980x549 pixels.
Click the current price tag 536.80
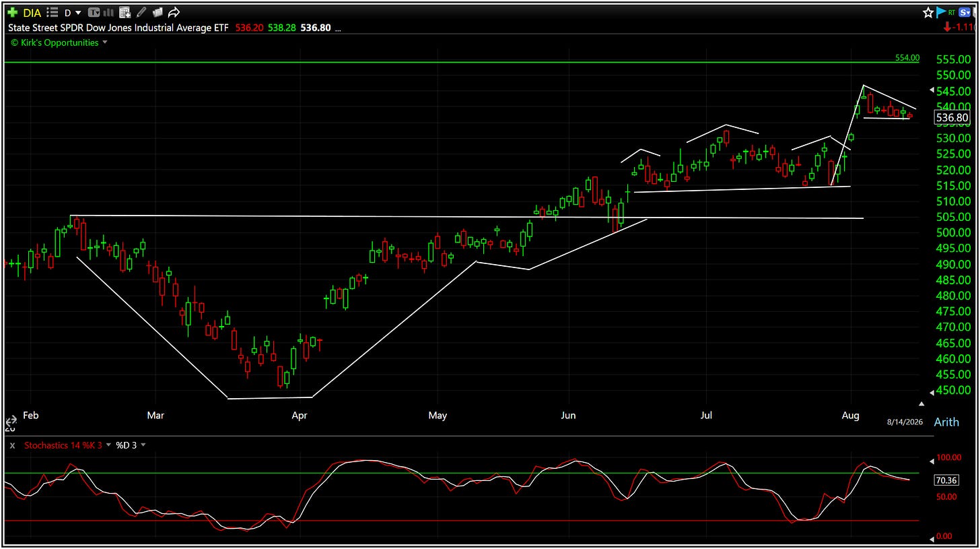point(952,118)
